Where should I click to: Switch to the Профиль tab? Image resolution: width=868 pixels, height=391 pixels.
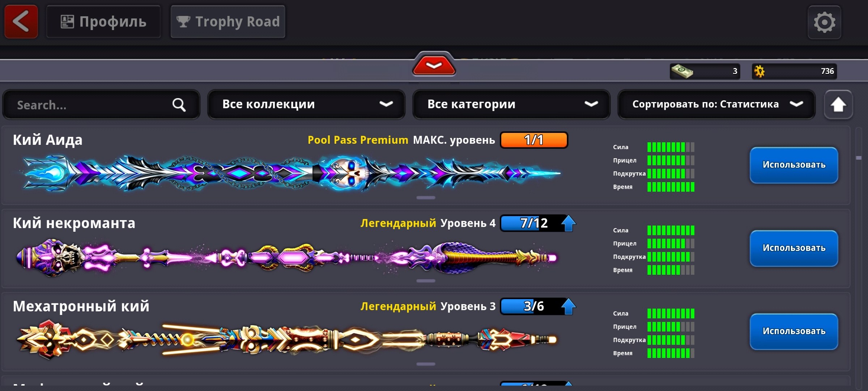tap(103, 22)
